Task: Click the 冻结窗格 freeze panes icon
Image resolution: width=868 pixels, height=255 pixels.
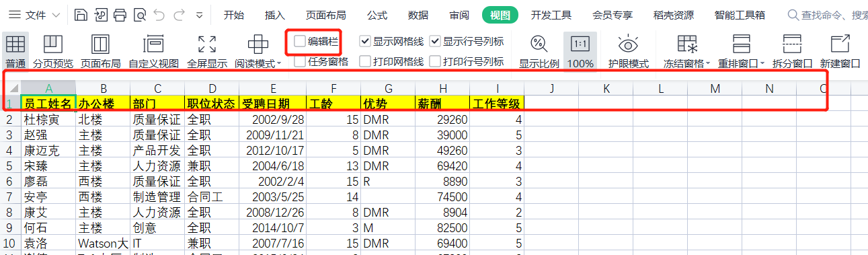Action: pos(686,45)
